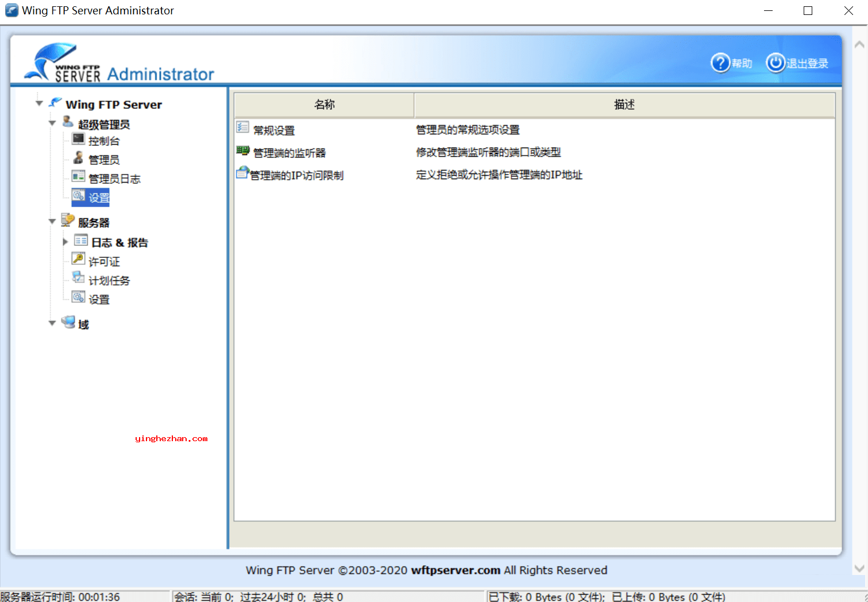Click the 服务器 tree label

(94, 223)
